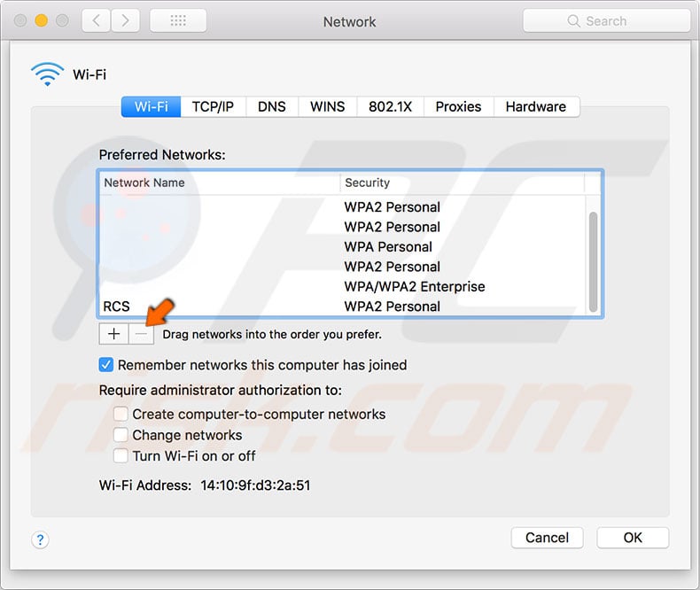
Task: Click the yellow minimize window button
Action: coord(41,20)
